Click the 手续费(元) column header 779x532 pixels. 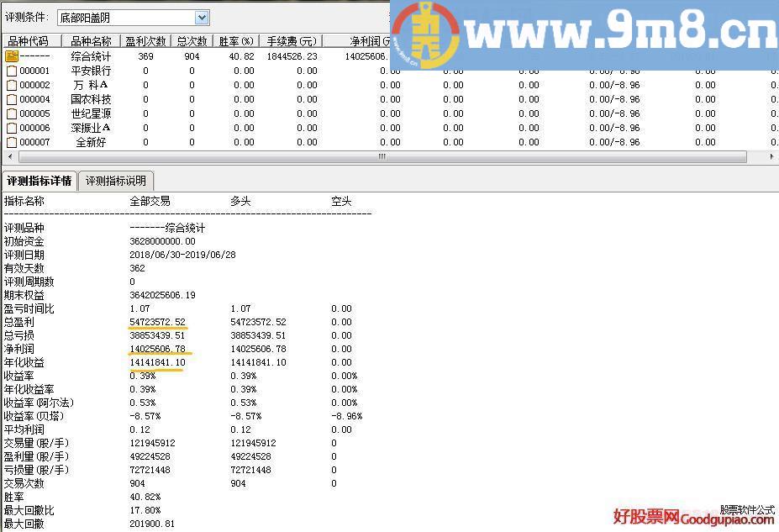[x=292, y=41]
